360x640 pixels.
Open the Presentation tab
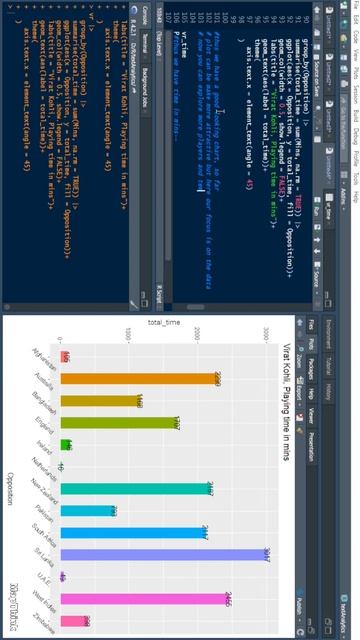311,446
